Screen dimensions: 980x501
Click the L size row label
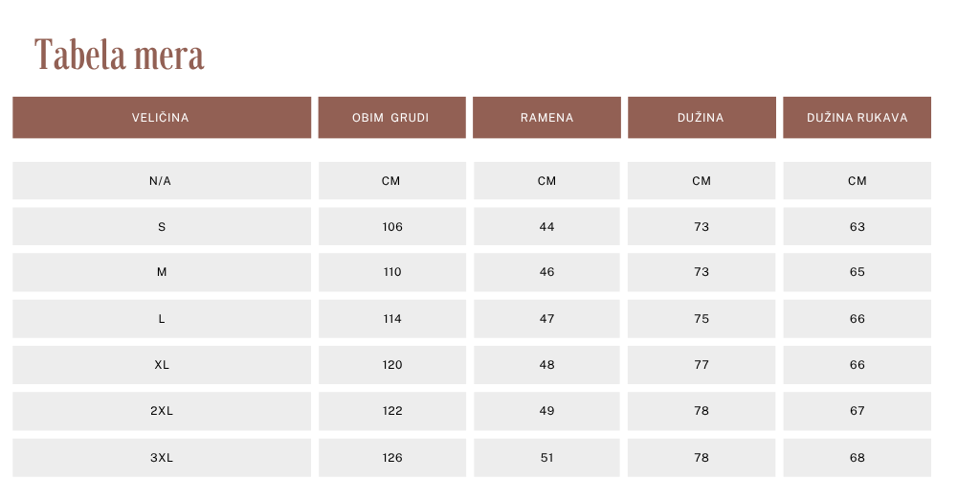point(162,319)
